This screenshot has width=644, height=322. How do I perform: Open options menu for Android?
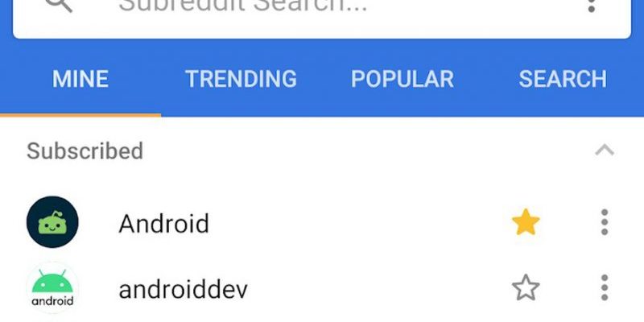point(605,222)
